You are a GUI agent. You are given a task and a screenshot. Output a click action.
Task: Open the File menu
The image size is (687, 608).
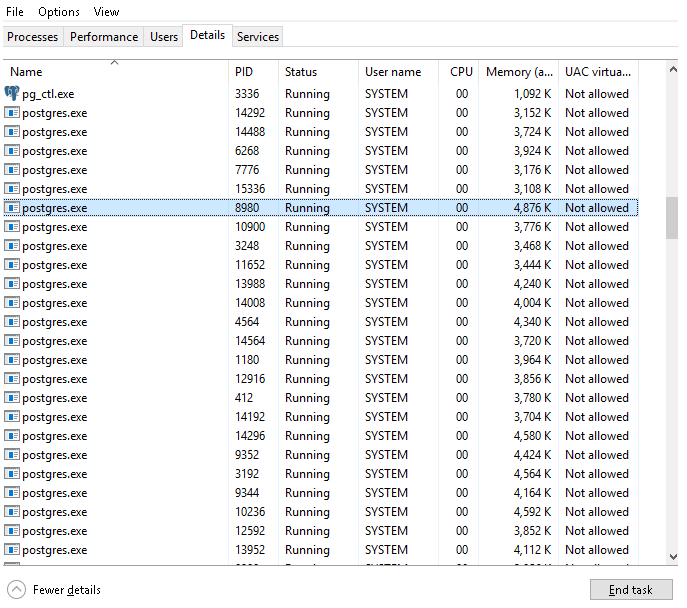coord(14,12)
